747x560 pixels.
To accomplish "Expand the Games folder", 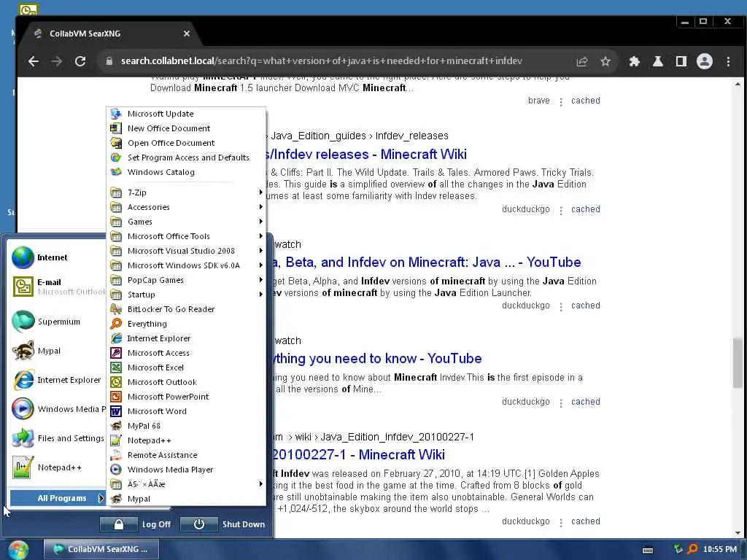I will [186, 222].
